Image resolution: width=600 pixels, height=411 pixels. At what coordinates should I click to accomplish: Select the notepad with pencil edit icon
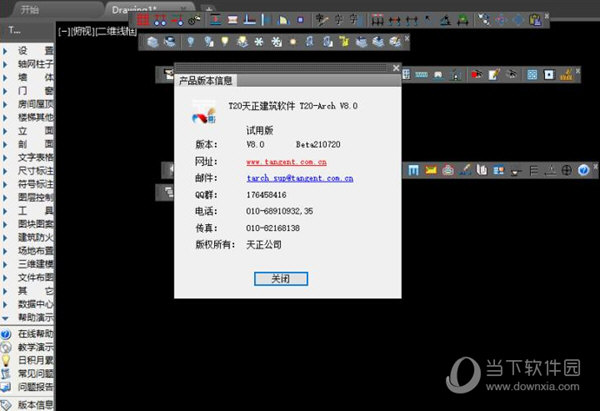[x=494, y=74]
